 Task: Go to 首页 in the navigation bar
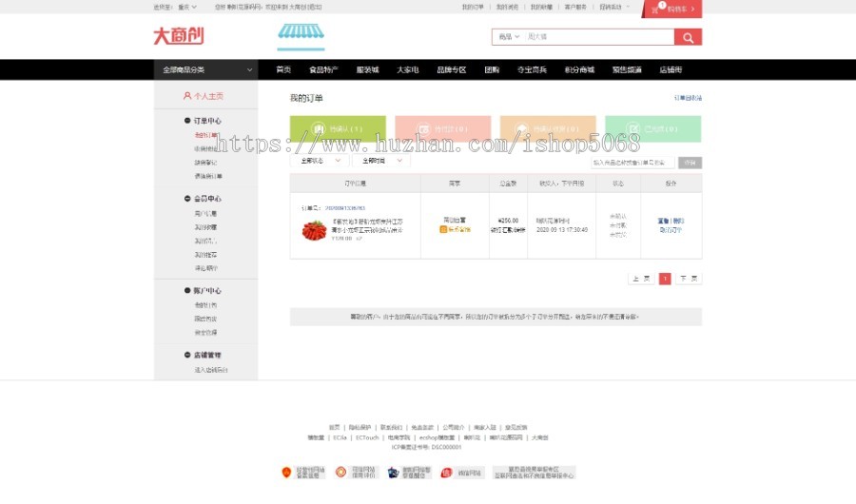[283, 69]
